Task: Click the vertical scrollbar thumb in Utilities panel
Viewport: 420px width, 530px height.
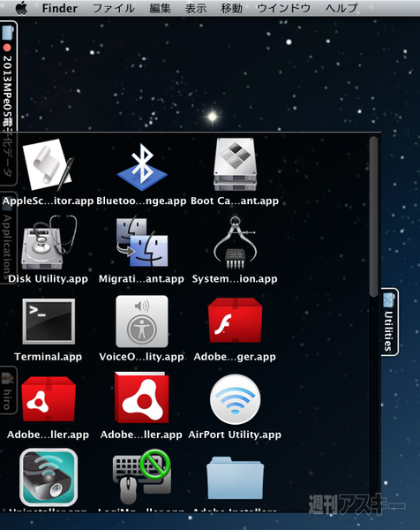Action: click(x=373, y=216)
